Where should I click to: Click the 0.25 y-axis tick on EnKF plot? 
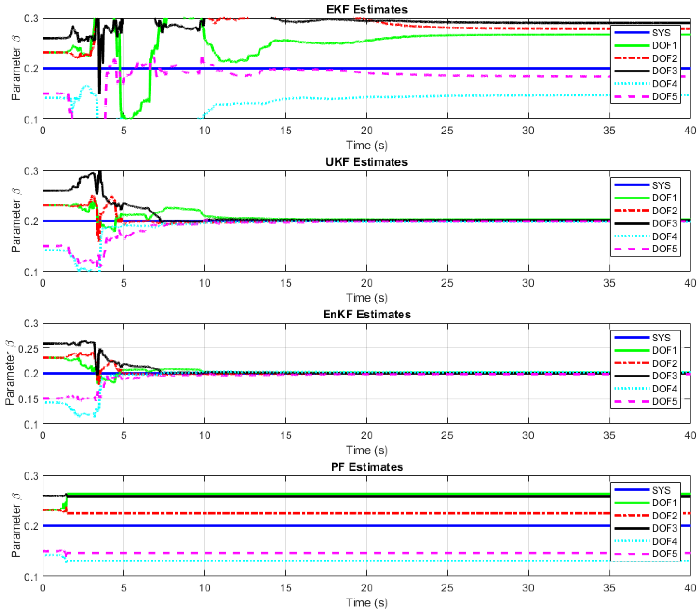(29, 349)
